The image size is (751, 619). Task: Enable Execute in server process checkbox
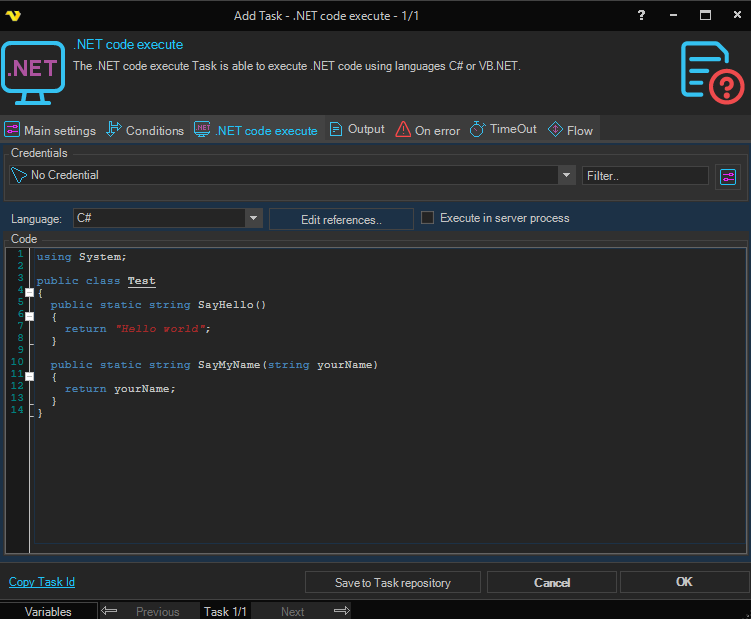pos(428,218)
